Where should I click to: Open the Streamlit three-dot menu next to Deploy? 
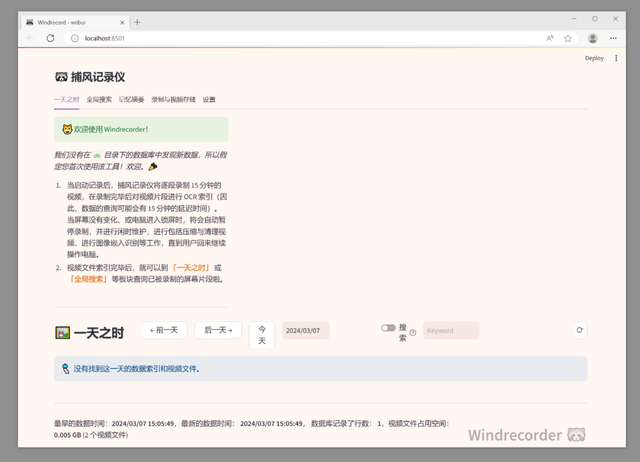click(616, 58)
